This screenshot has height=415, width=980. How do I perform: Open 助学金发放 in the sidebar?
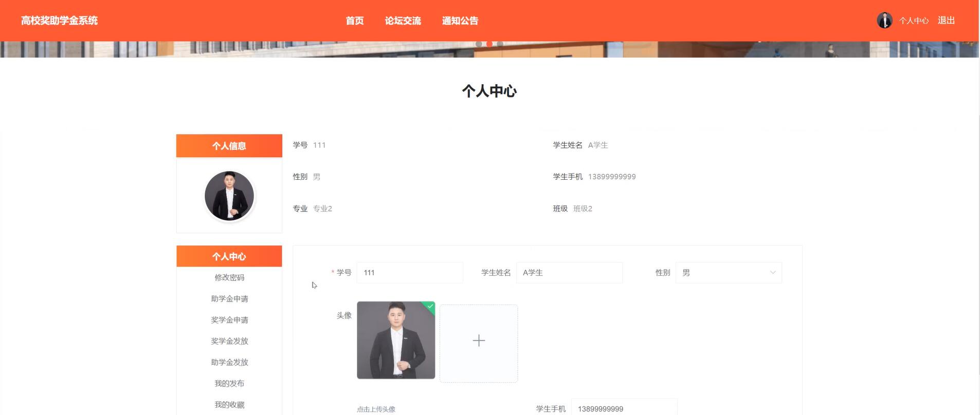click(229, 362)
